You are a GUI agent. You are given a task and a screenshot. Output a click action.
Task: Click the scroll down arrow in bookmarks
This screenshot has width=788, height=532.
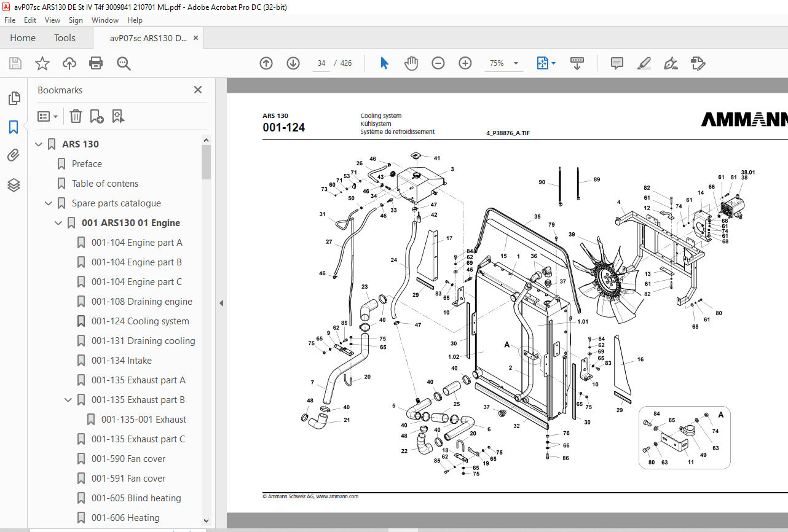(206, 520)
